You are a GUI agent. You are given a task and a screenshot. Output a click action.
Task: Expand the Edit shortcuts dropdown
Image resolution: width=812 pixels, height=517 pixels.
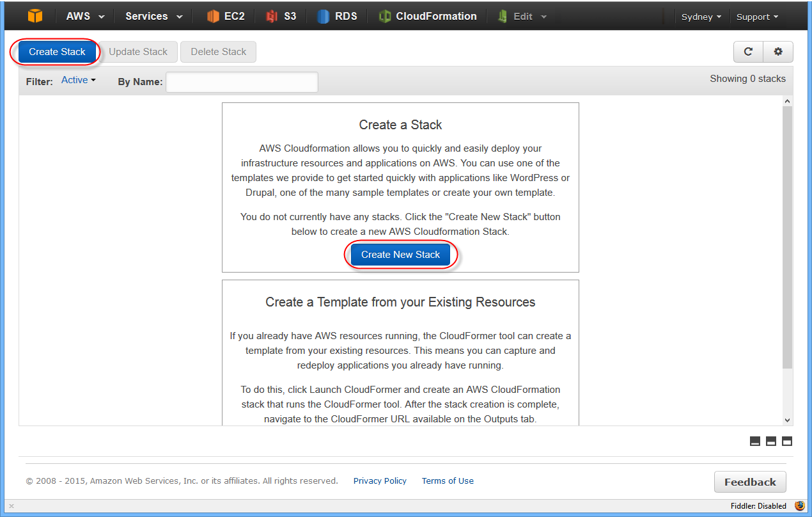coord(522,17)
